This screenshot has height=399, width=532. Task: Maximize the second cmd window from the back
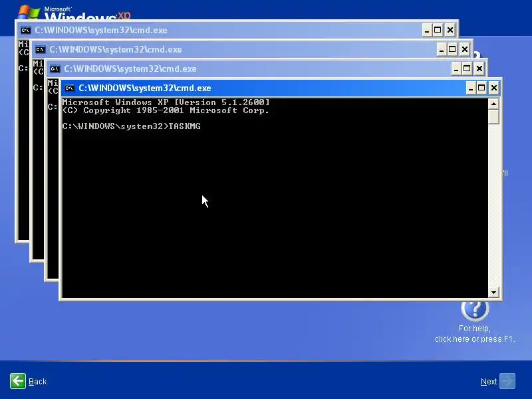(x=452, y=49)
